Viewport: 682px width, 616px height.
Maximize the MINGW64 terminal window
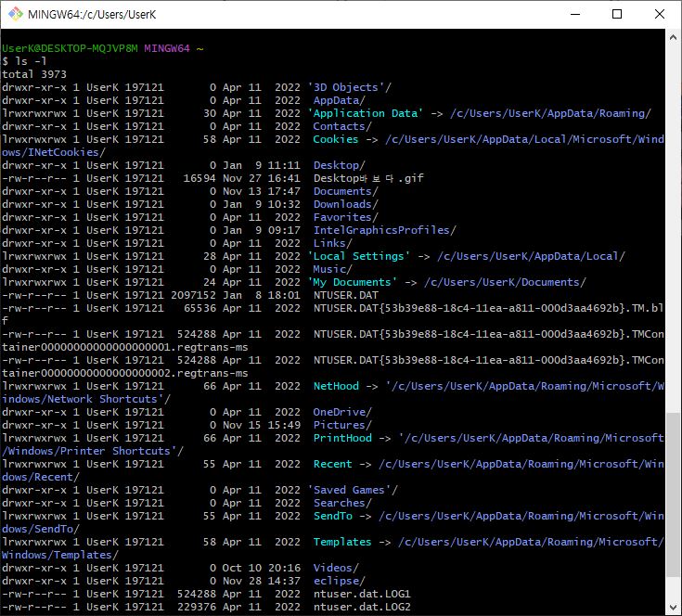(x=617, y=14)
